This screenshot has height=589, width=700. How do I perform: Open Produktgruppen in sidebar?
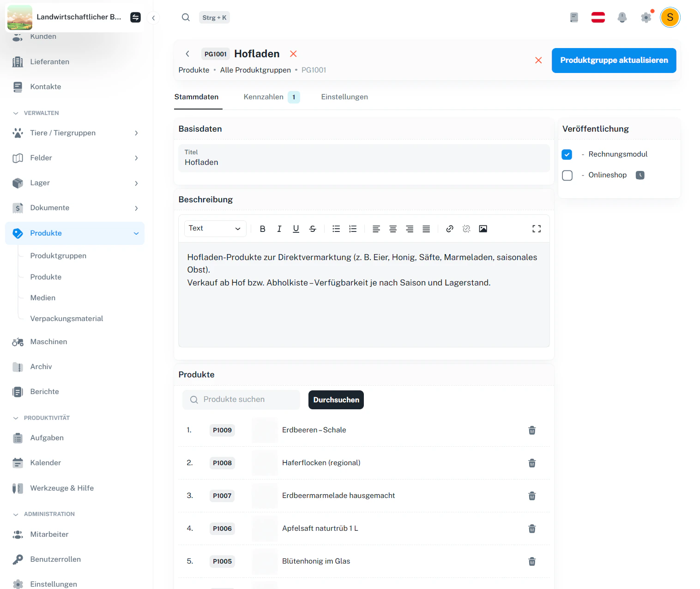58,256
